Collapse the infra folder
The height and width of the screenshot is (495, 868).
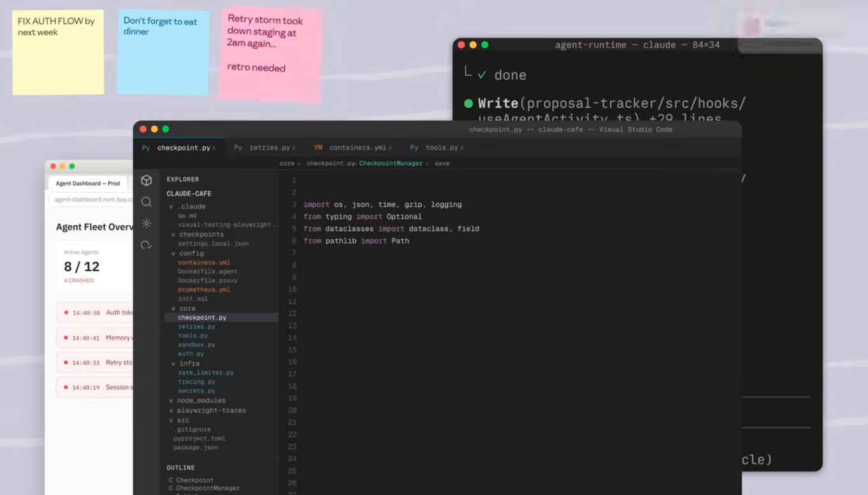point(185,364)
